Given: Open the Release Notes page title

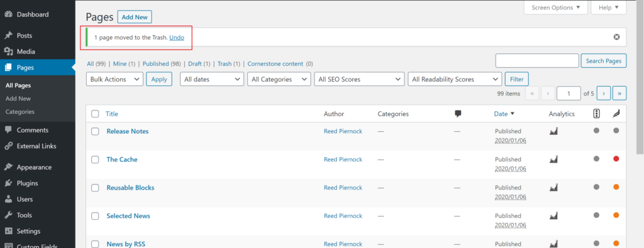Looking at the screenshot, I should 127,131.
